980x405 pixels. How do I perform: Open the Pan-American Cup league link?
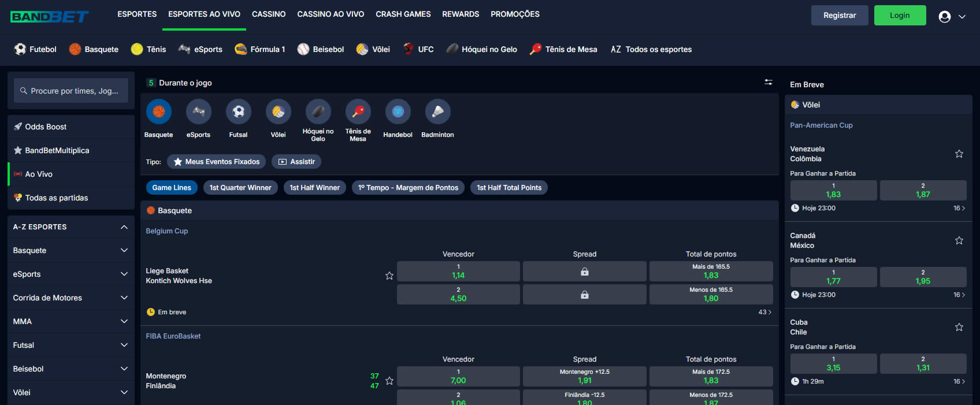click(821, 125)
